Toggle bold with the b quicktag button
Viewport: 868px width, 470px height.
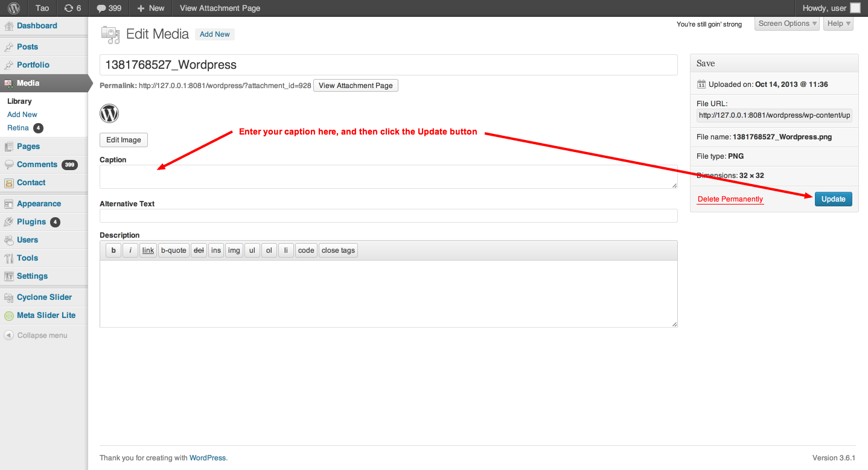pos(113,250)
